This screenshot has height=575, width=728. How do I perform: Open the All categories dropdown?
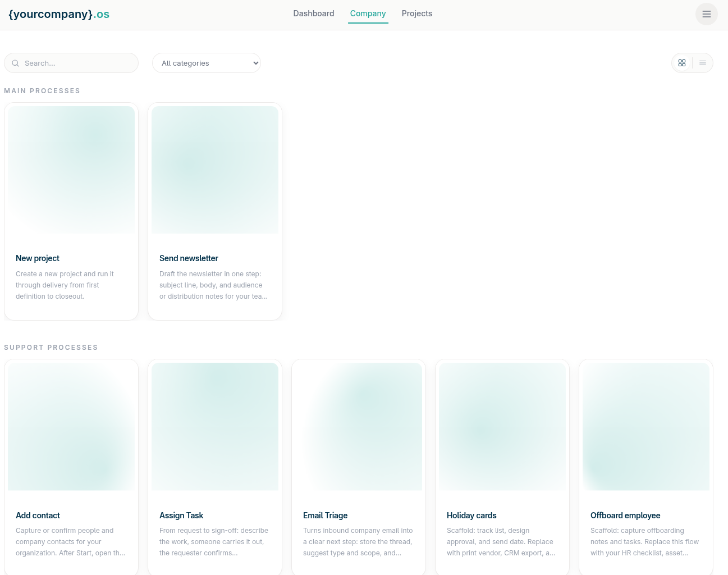point(207,63)
